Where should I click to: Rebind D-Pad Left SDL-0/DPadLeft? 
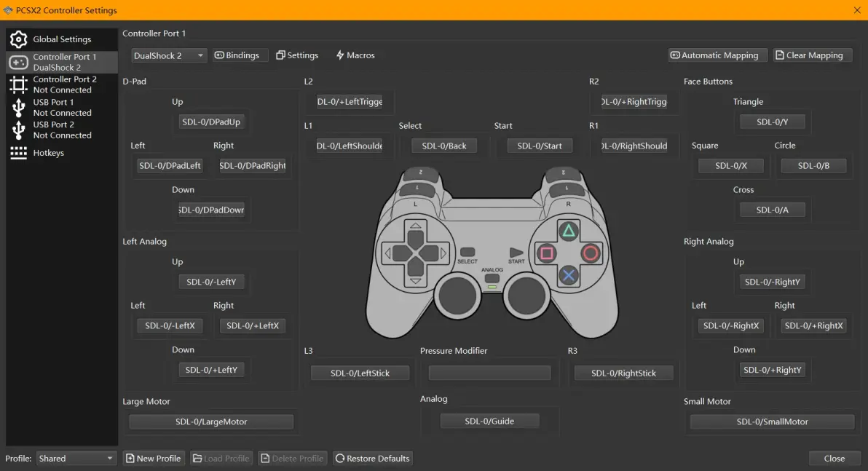coord(170,165)
